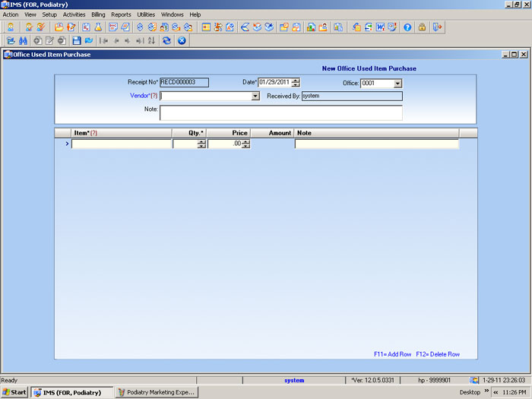Click the open folder icon in second toolbar
Screen dimensions: 532x399
[x=11, y=41]
